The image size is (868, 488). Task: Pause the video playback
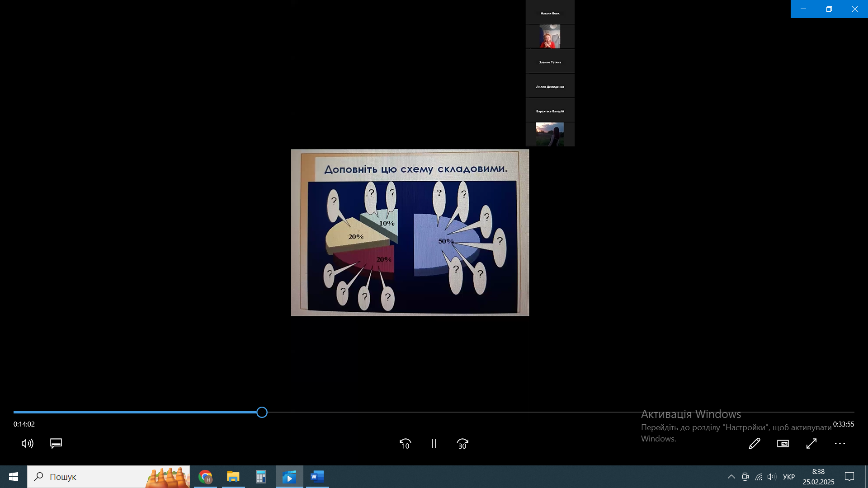pos(434,444)
